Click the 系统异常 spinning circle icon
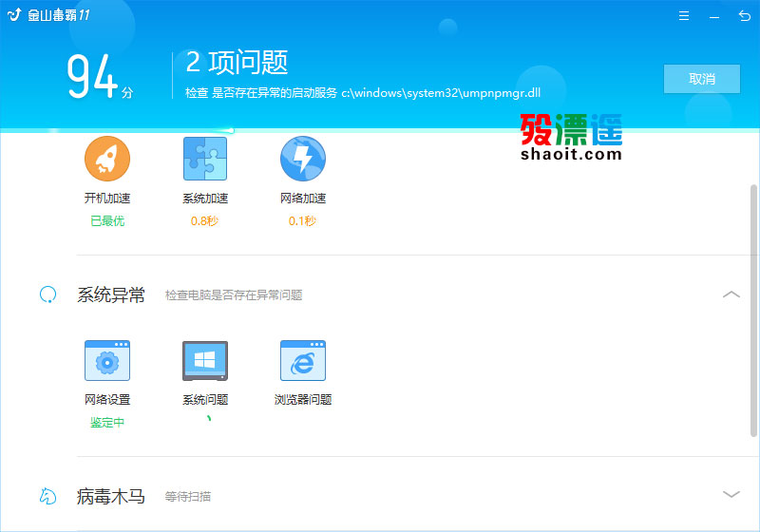 [x=47, y=294]
